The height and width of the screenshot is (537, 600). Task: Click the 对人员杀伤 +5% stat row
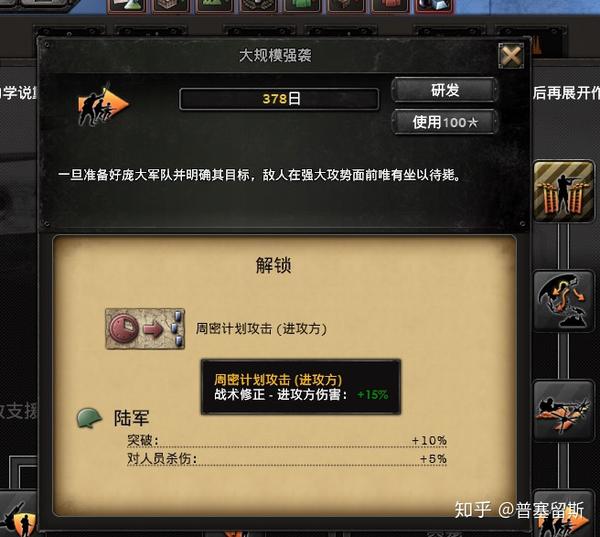(287, 459)
